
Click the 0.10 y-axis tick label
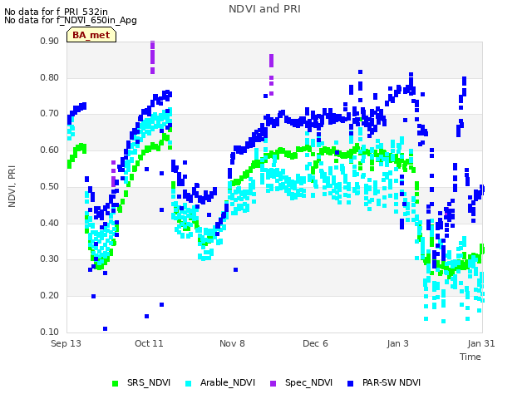50,332
